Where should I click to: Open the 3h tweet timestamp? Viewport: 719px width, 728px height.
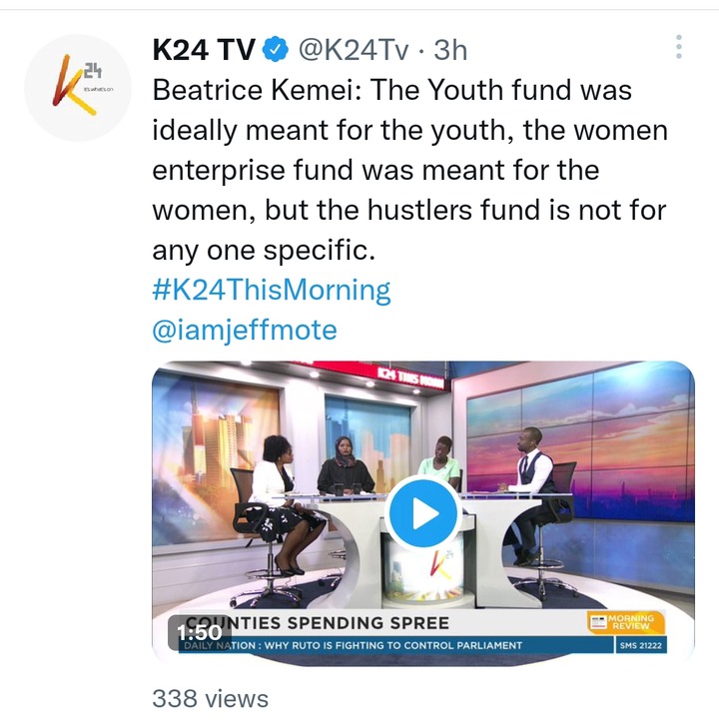pos(450,50)
